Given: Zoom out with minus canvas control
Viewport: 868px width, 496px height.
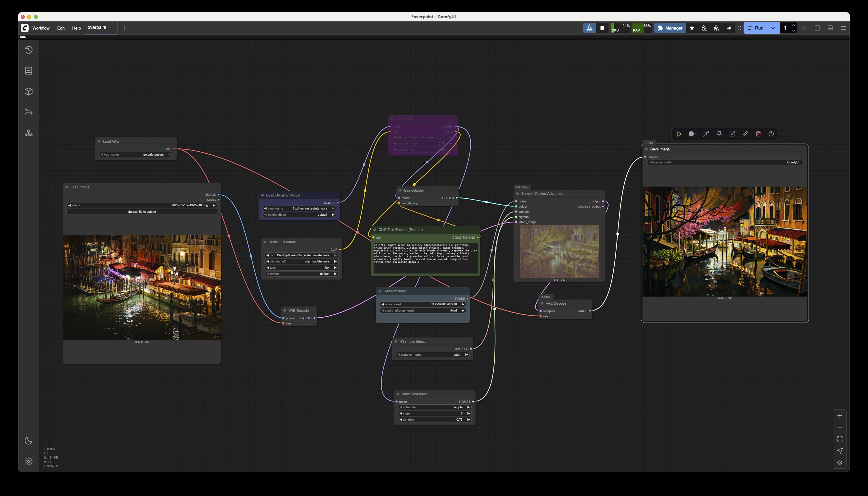Looking at the screenshot, I should click(x=840, y=427).
